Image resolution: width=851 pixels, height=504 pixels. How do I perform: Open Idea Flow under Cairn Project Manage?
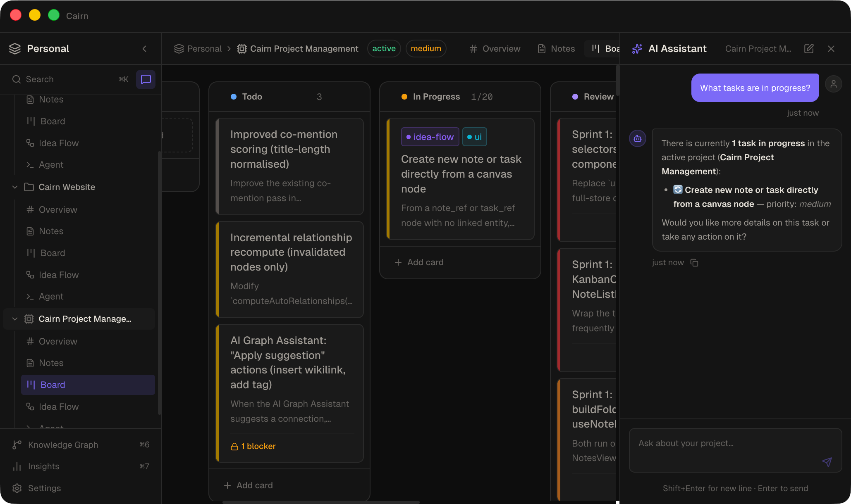(x=88, y=407)
